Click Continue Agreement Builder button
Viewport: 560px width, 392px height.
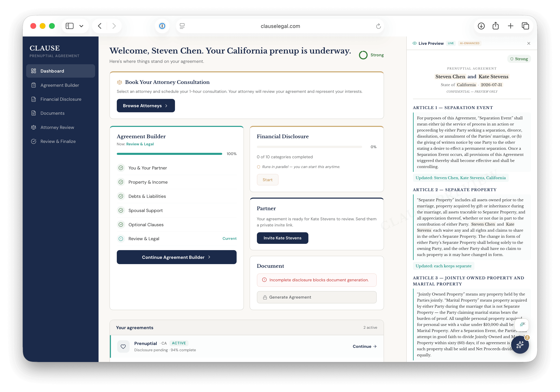[x=177, y=257]
